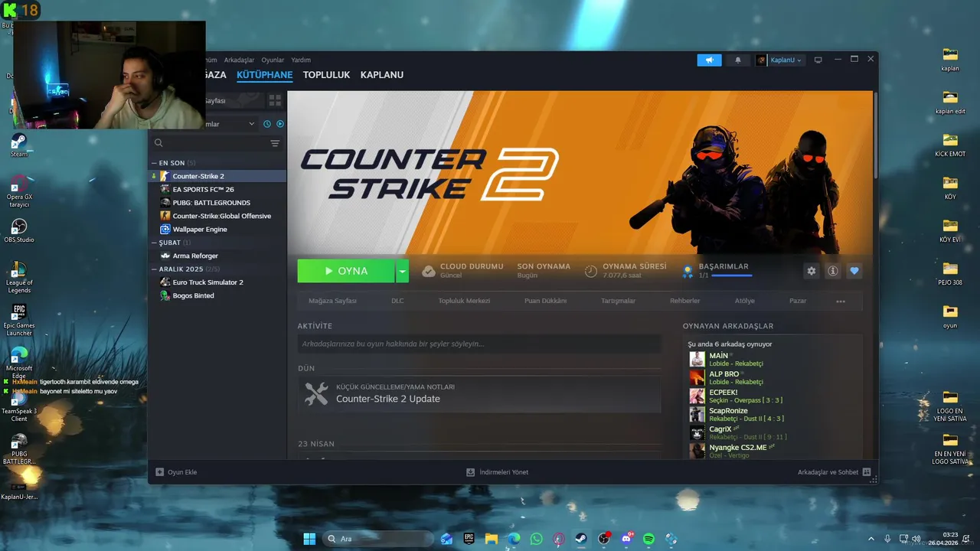
Task: Open KAPLANU profile tab
Action: coord(382,75)
